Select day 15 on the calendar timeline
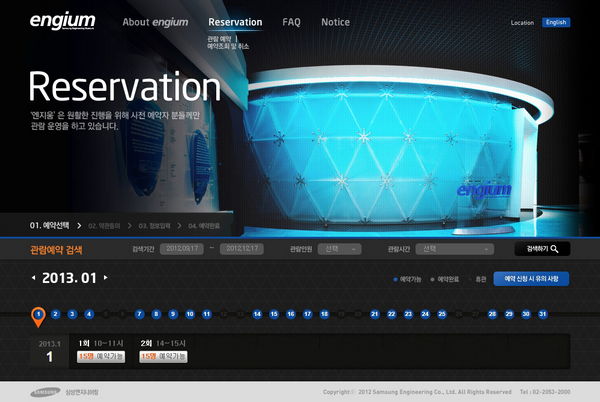The image size is (600, 402). [x=274, y=314]
